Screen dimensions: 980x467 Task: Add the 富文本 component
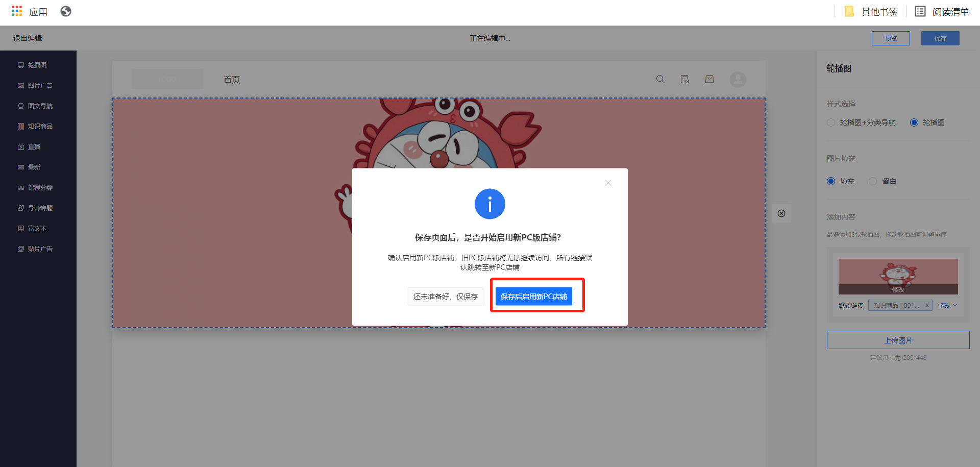[x=32, y=229]
